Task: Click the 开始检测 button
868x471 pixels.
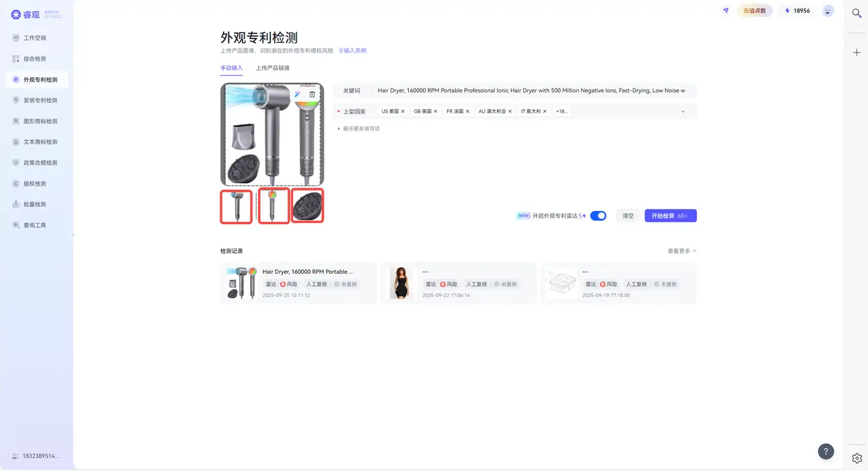Action: pos(670,215)
